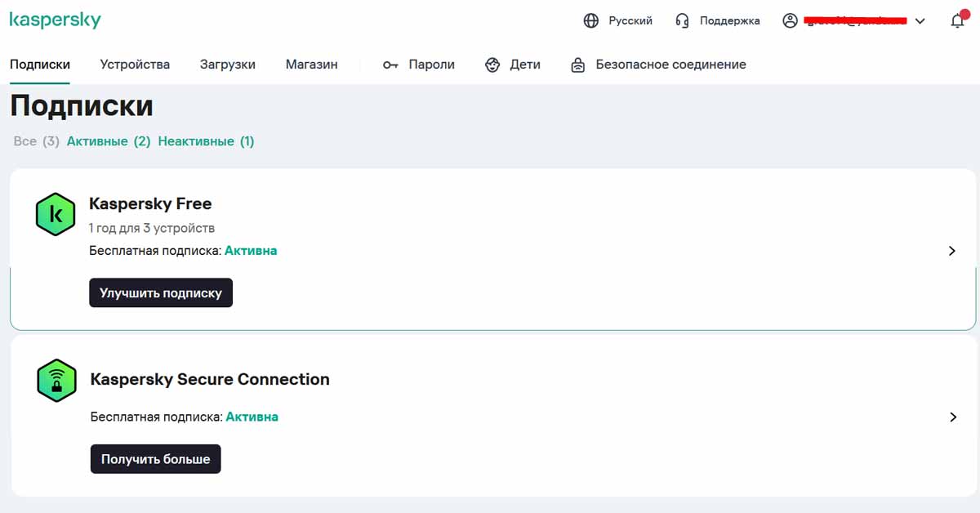Select the Все subscriptions filter

pos(36,141)
